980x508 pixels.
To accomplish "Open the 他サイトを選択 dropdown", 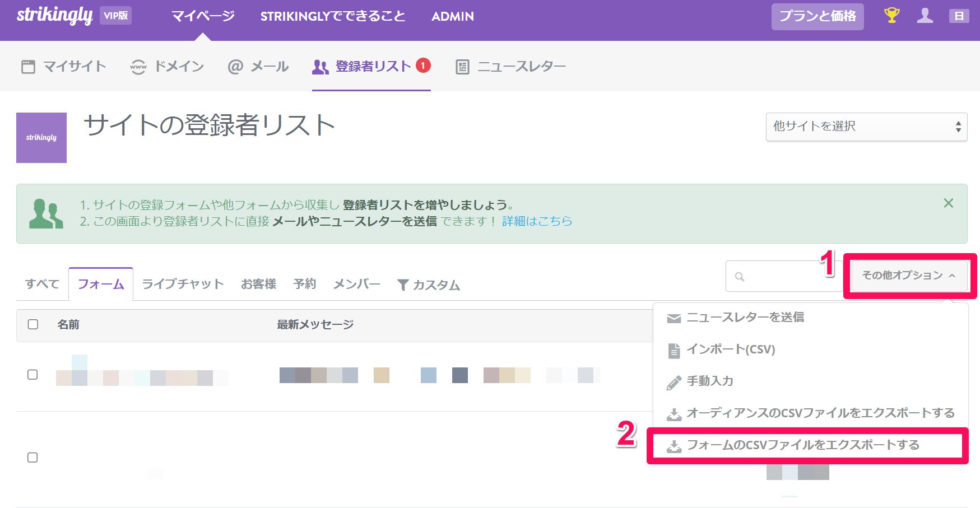I will (x=866, y=127).
